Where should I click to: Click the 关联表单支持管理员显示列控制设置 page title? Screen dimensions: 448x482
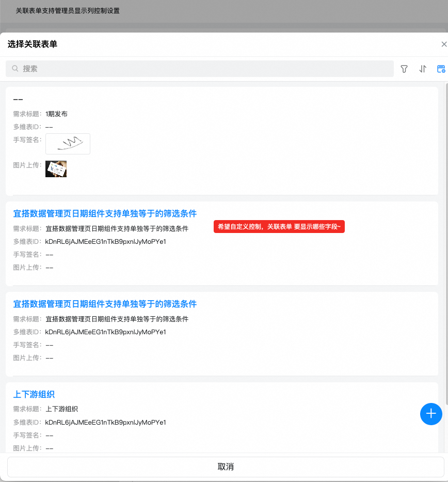click(x=68, y=10)
